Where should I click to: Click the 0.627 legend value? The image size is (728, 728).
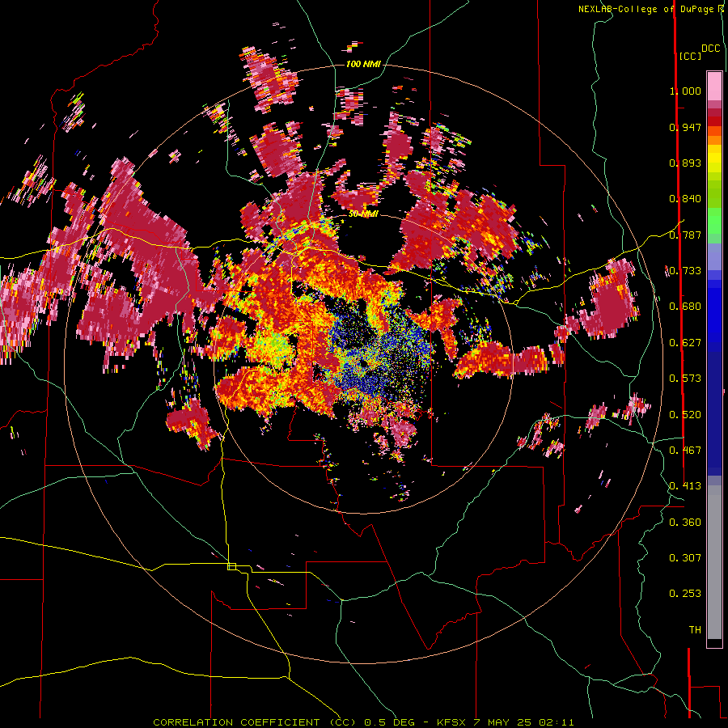click(x=685, y=343)
